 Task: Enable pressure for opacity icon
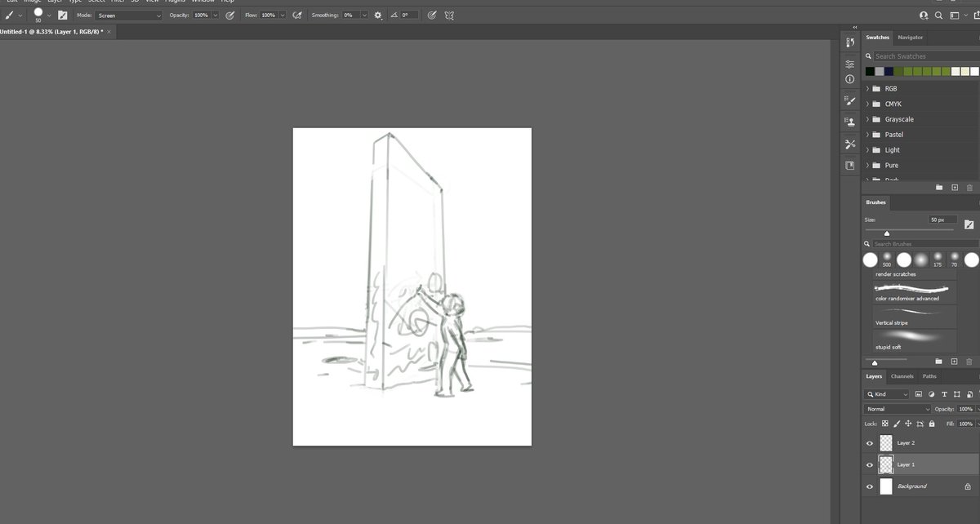(229, 15)
